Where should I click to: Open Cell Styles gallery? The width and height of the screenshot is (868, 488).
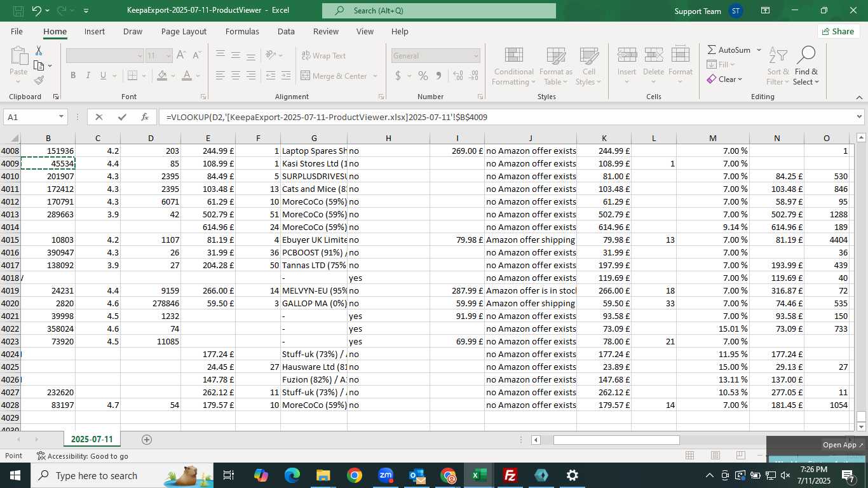[589, 66]
